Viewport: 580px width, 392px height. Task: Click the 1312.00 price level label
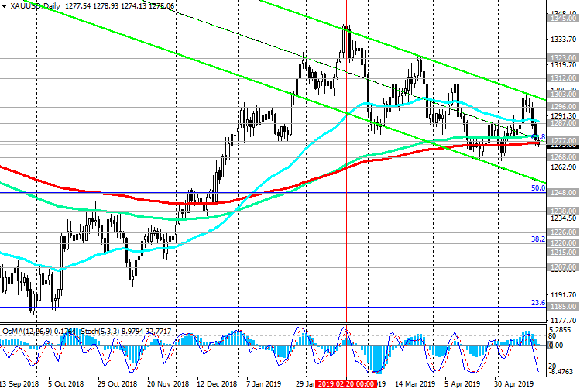[563, 78]
